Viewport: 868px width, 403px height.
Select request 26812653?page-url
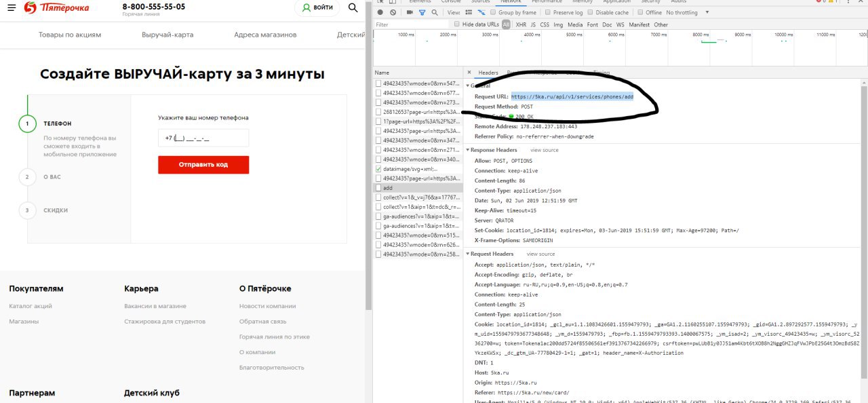click(418, 111)
